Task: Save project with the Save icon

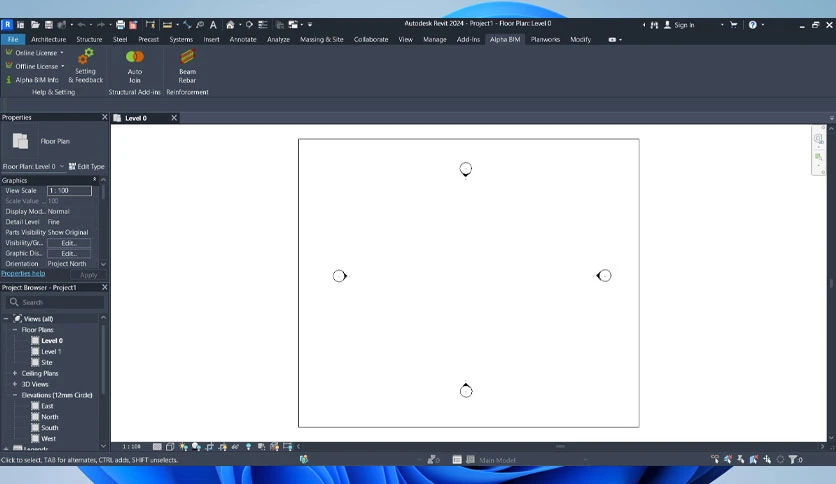Action: [49, 25]
